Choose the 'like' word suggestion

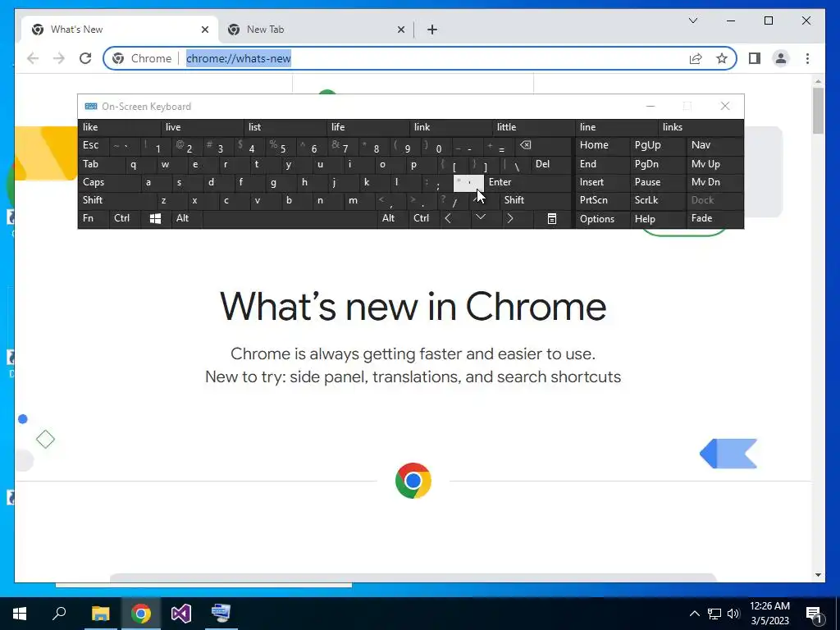pos(120,127)
